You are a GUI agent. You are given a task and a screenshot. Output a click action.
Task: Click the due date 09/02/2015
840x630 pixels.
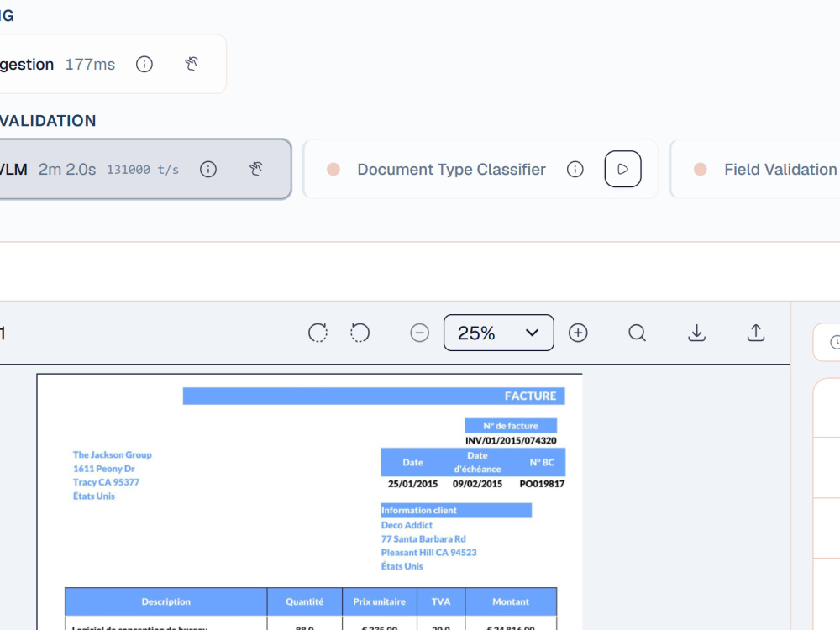(x=477, y=484)
